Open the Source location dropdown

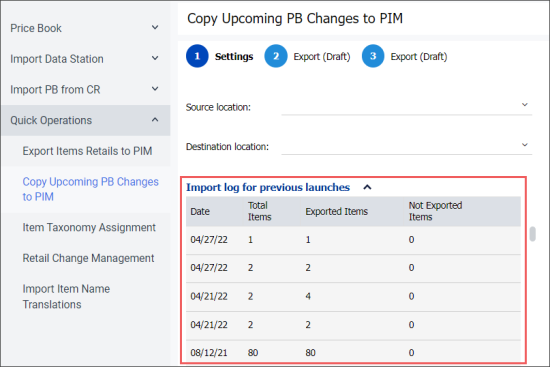point(407,107)
